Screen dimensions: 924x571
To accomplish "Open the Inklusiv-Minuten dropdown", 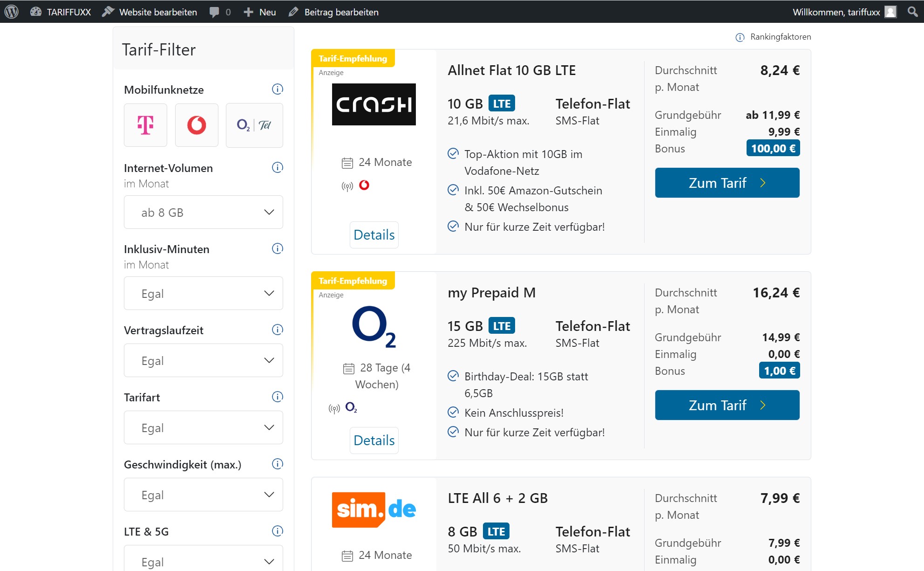I will (x=204, y=293).
